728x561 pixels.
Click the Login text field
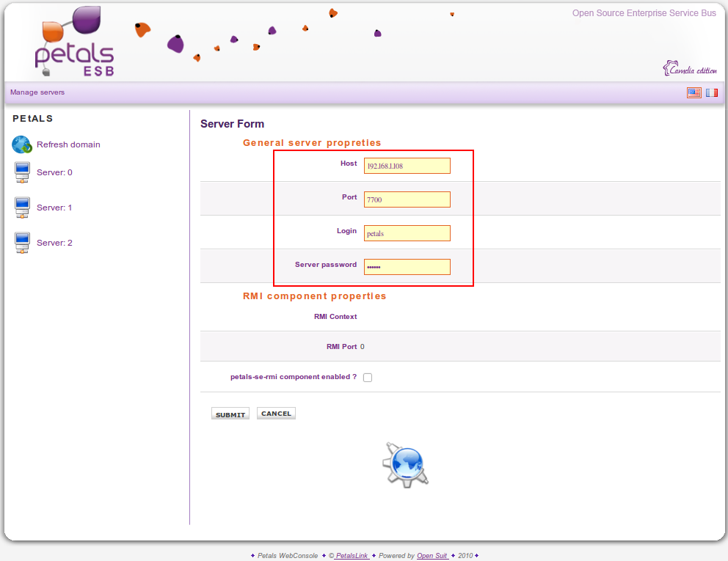(x=407, y=233)
